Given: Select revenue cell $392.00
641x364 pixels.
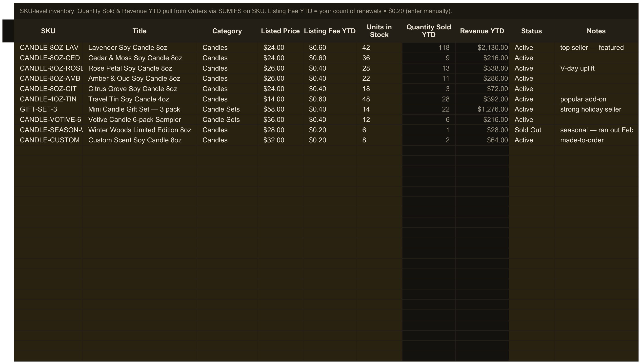Looking at the screenshot, I should (x=482, y=99).
